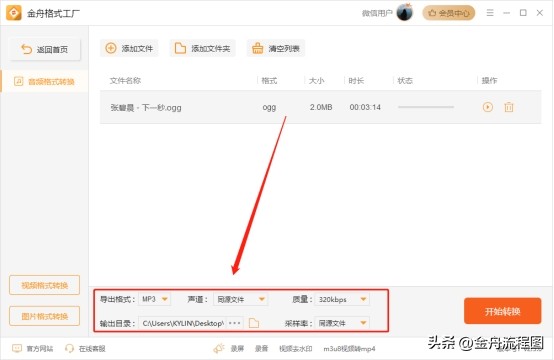The width and height of the screenshot is (554, 360).
Task: Click the 文件名称 column header
Action: click(125, 81)
